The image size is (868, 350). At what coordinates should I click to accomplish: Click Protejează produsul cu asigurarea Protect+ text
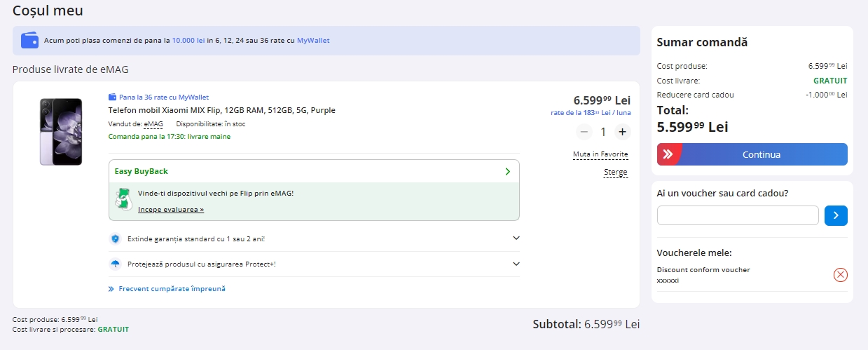pos(202,264)
